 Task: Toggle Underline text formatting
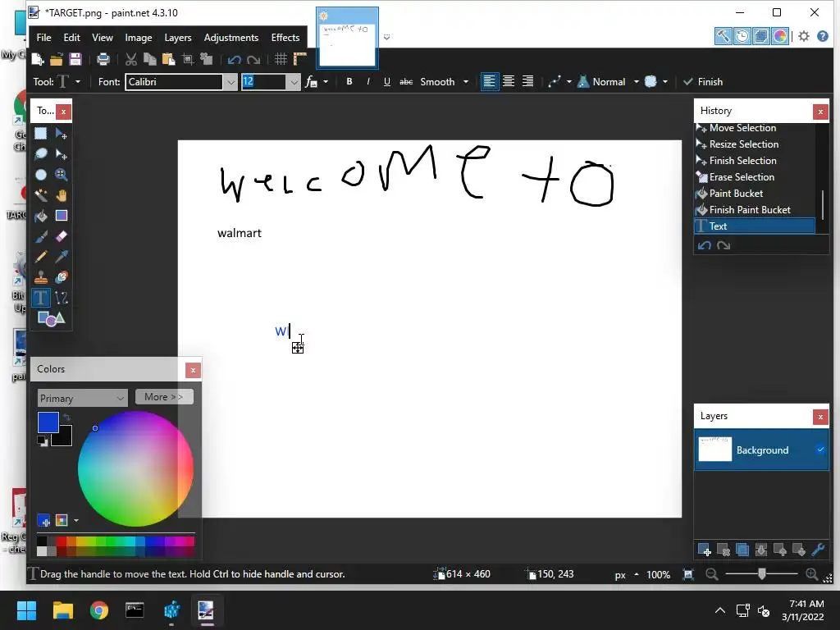click(x=387, y=81)
